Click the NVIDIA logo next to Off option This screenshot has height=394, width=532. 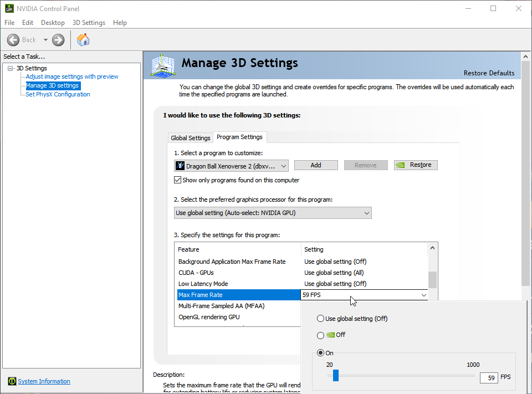pos(330,335)
